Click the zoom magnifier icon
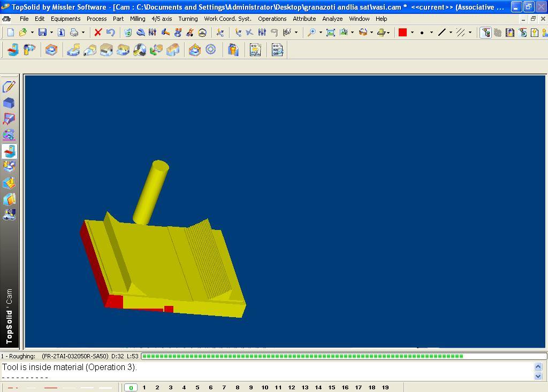548x392 pixels. point(311,33)
